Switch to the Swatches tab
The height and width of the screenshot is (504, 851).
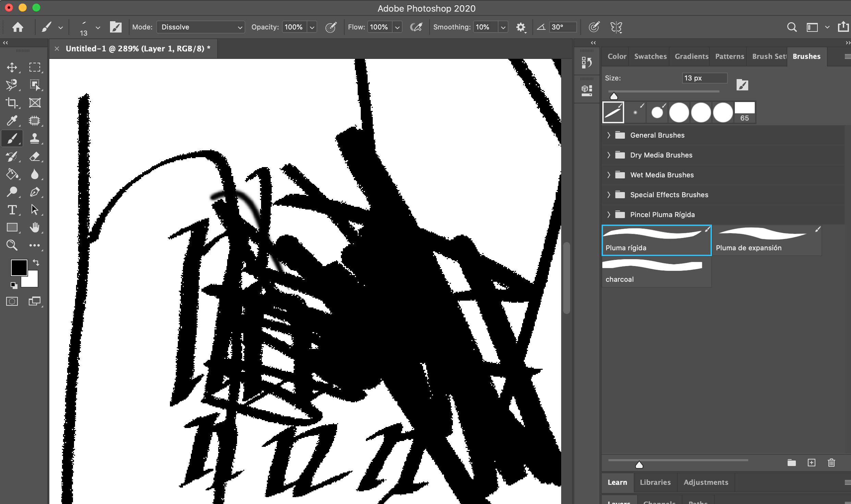(650, 56)
